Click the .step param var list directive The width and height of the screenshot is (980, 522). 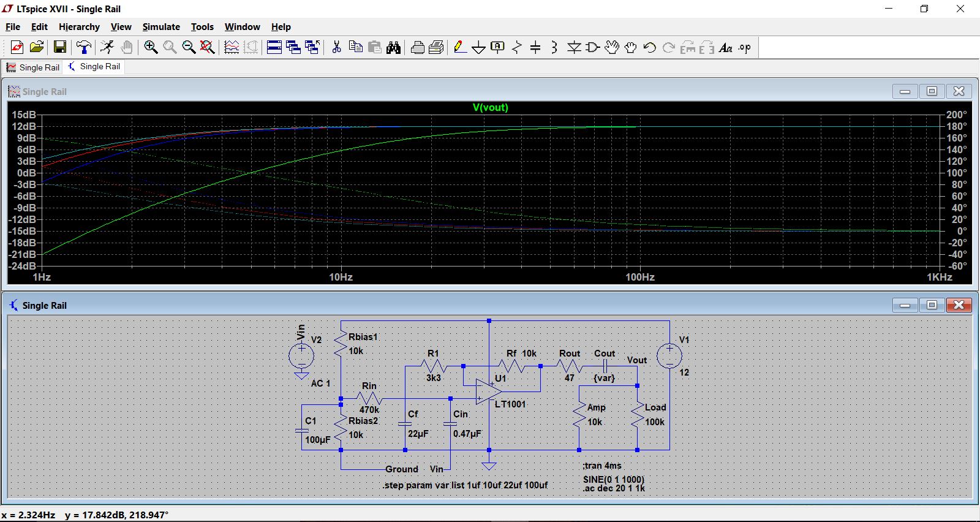(x=465, y=485)
